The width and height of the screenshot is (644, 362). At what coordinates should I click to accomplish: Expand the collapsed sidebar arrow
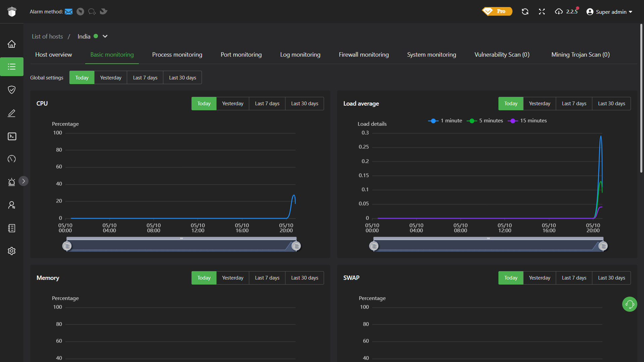pos(23,181)
